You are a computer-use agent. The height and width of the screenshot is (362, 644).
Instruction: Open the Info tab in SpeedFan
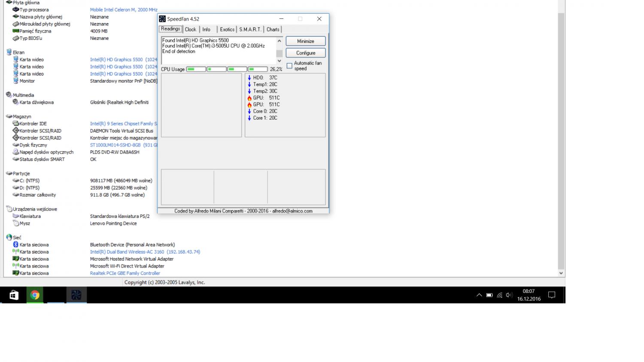click(207, 29)
